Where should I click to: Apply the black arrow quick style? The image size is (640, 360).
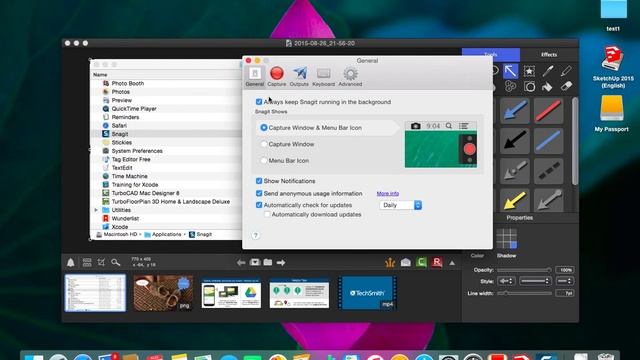[515, 141]
